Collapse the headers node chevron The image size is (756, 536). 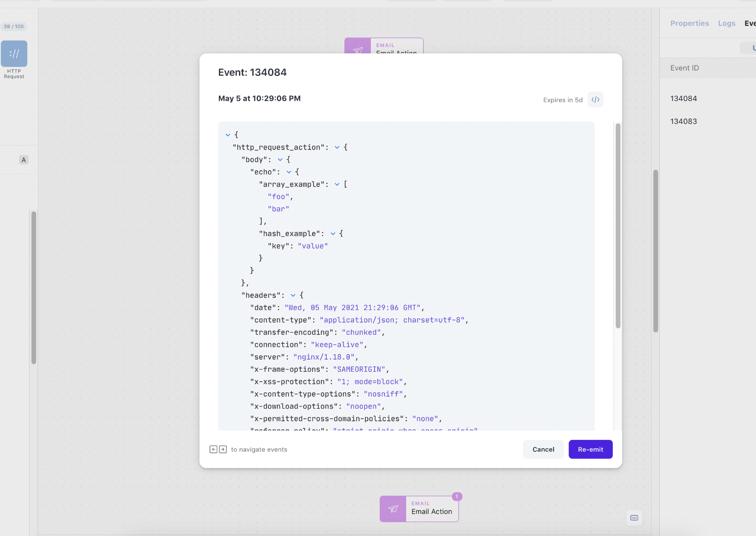click(293, 295)
